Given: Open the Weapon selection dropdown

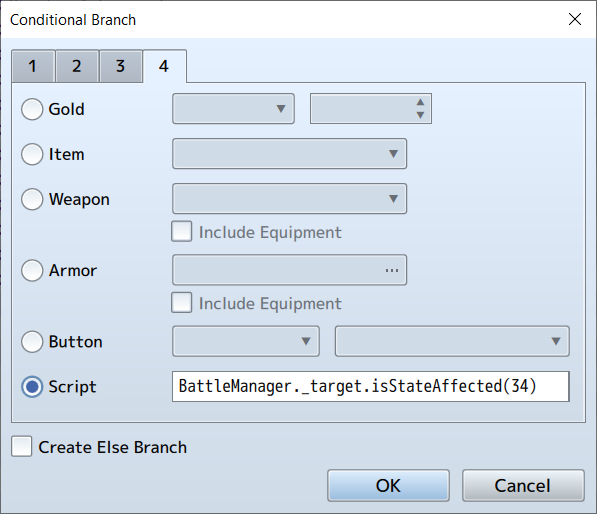Looking at the screenshot, I should coord(289,199).
